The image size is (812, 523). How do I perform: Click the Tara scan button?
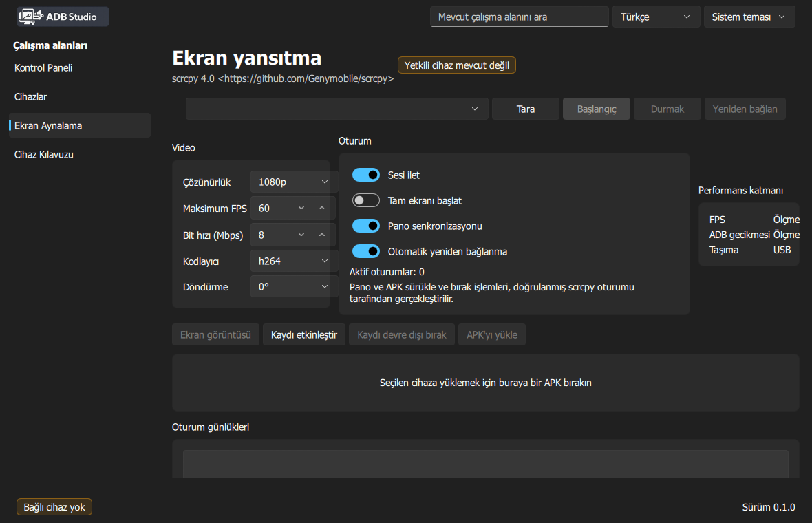pyautogui.click(x=526, y=109)
